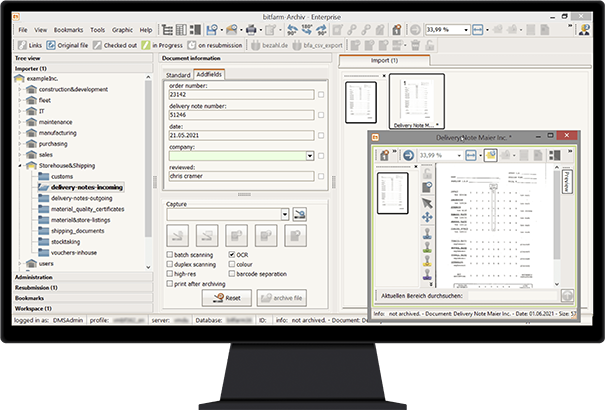Rotate page 180 degrees
605x410 pixels.
pyautogui.click(x=307, y=30)
